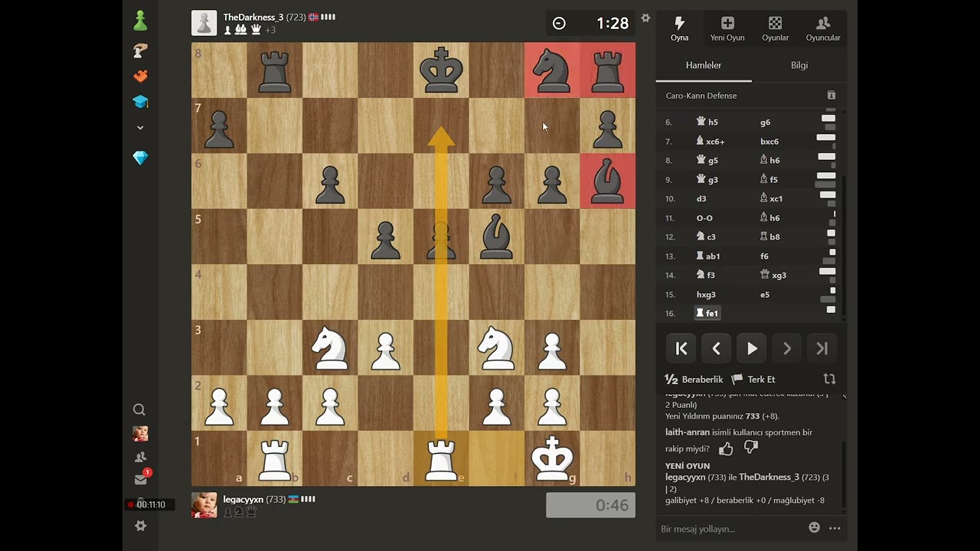
Task: Open legacyyxn player name below board
Action: (x=243, y=499)
